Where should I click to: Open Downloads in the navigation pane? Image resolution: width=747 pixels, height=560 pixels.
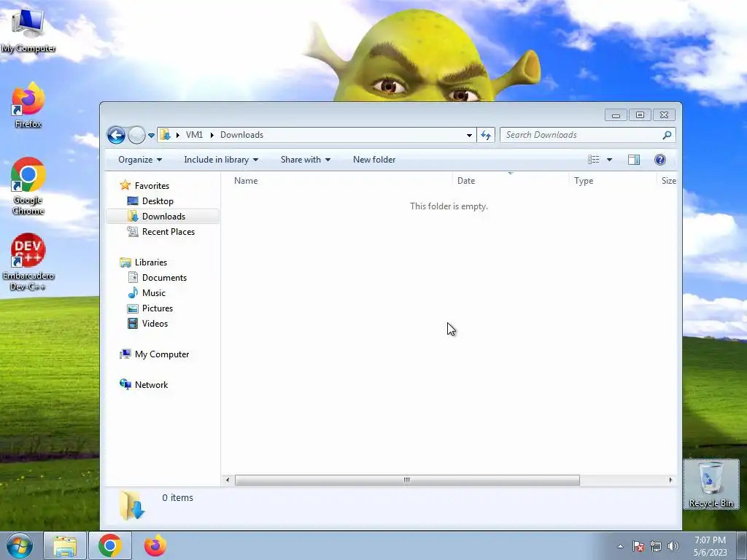click(163, 216)
